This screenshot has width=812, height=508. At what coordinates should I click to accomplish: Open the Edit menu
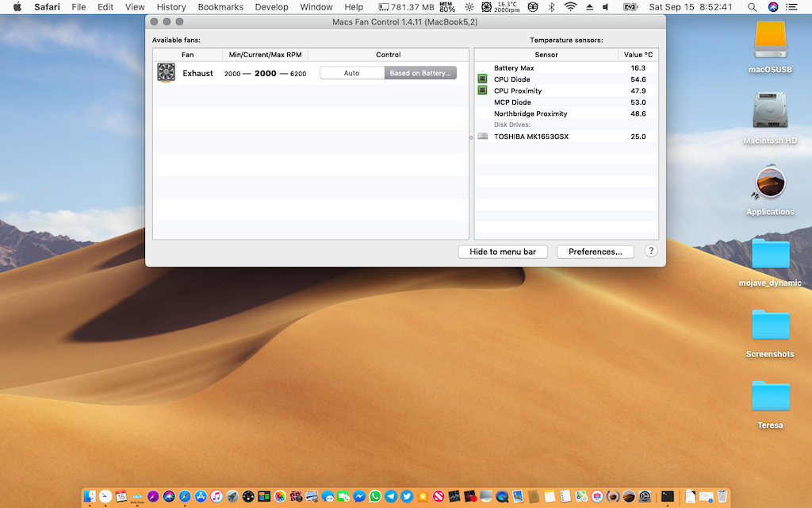[105, 6]
